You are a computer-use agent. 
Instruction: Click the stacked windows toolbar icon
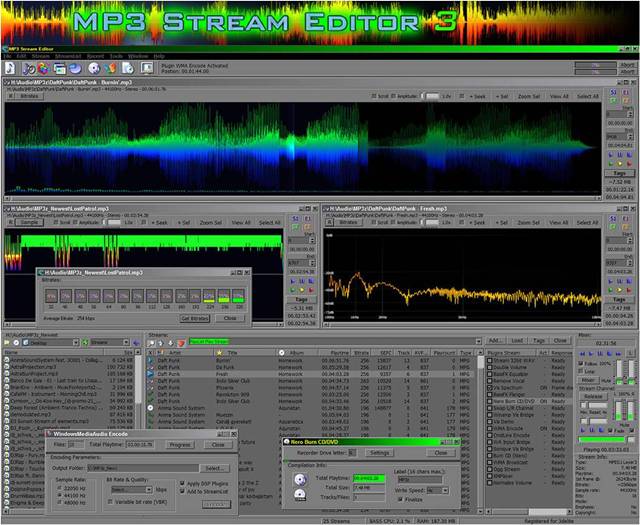(59, 69)
